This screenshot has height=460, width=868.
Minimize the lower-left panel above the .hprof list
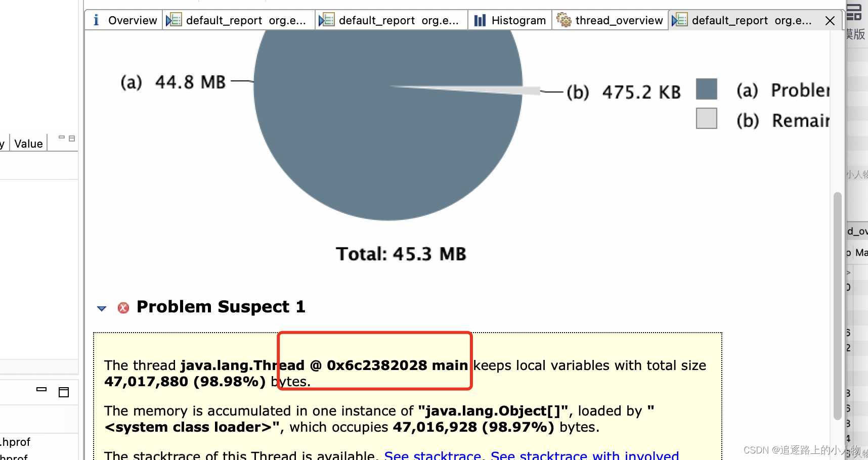pyautogui.click(x=41, y=389)
